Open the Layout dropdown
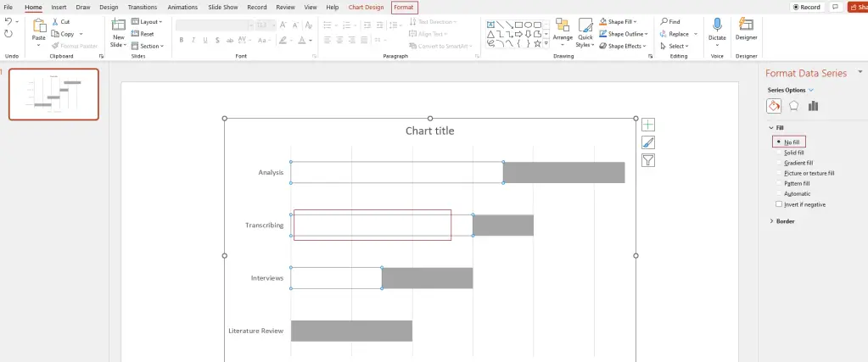The image size is (868, 362). click(148, 21)
